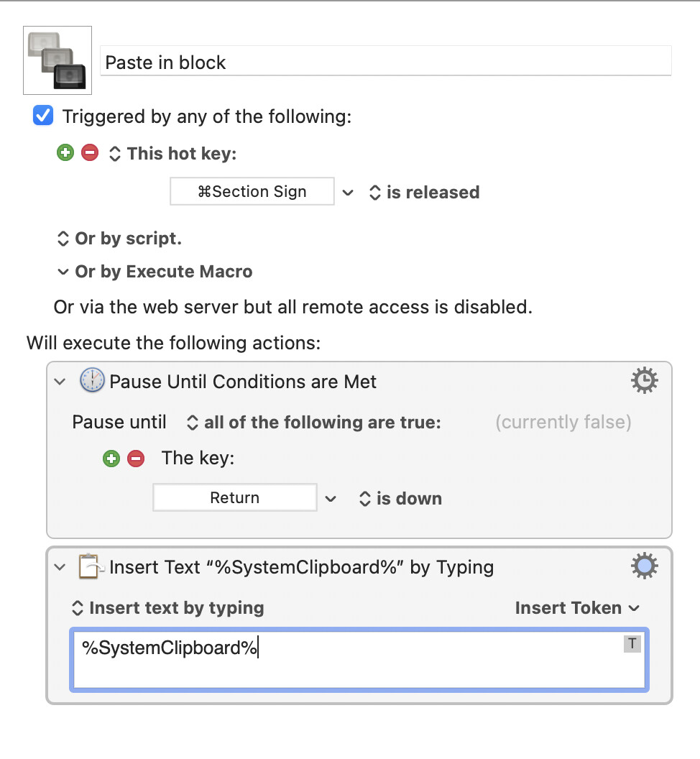Viewport: 700px width, 759px height.
Task: Add a new trigger with green plus
Action: click(x=65, y=153)
